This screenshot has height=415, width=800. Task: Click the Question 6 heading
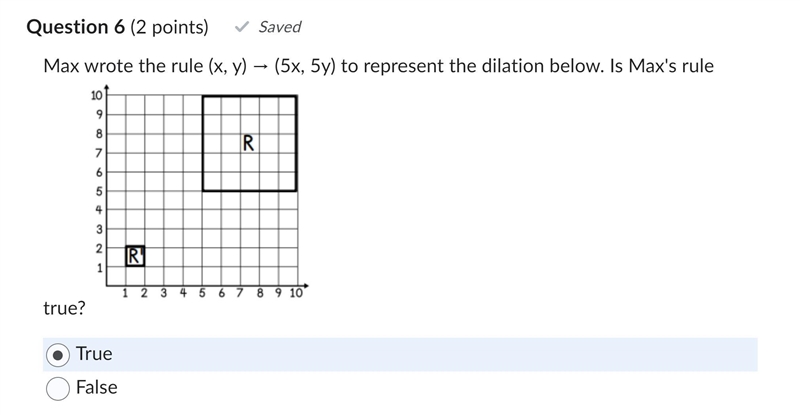76,27
